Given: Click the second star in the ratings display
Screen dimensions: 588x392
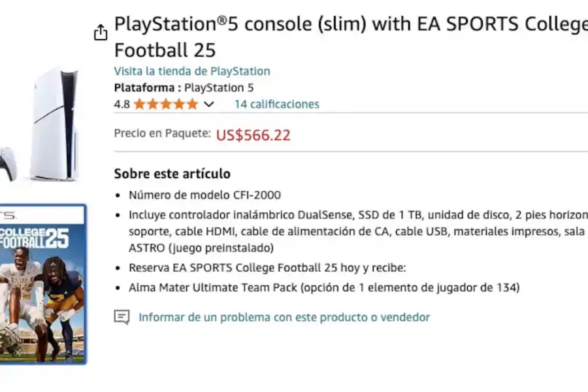Looking at the screenshot, I should (152, 103).
